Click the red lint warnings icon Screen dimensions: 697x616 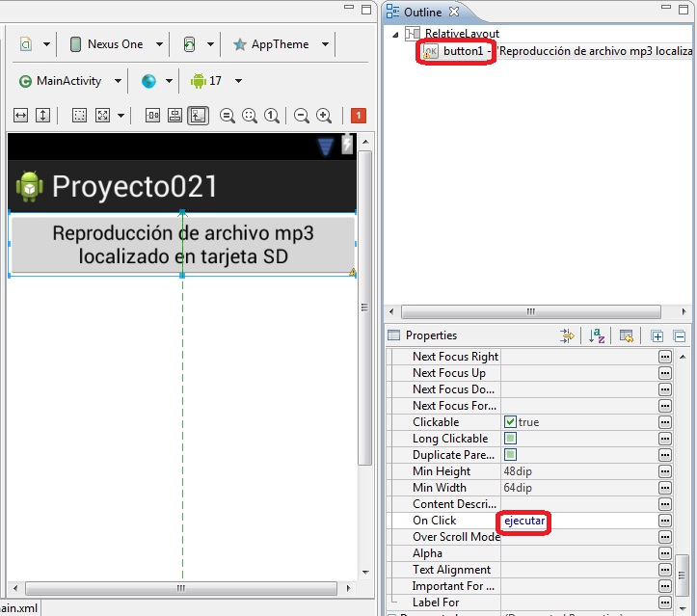(359, 116)
